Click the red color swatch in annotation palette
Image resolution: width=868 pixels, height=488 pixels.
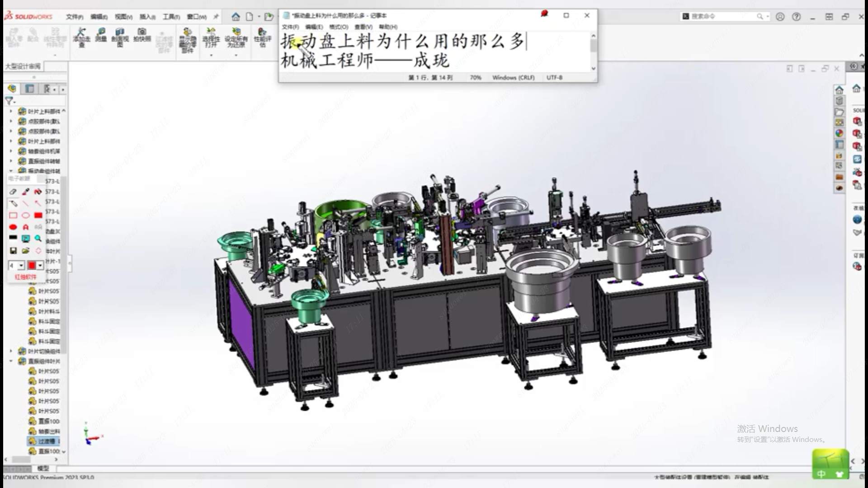(32, 265)
